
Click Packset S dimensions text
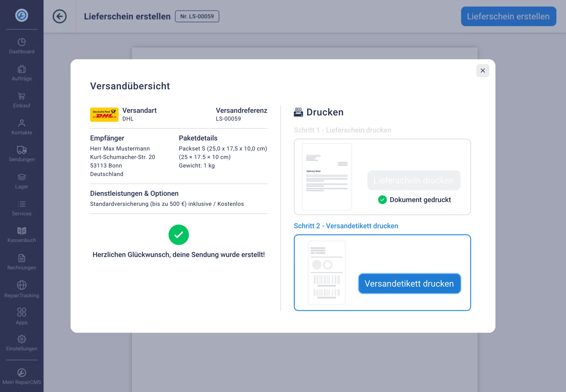pos(223,149)
